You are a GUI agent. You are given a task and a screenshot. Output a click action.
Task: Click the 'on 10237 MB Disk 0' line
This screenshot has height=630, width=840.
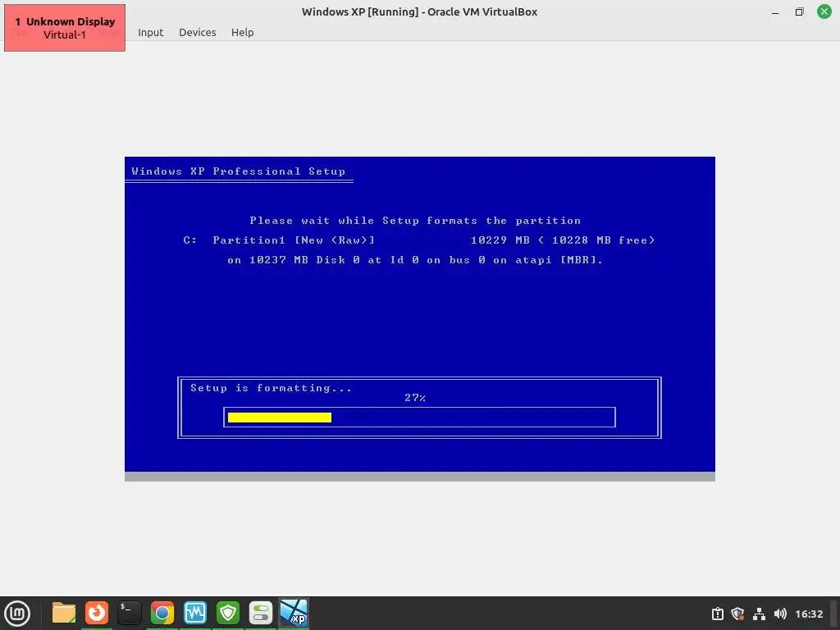tap(415, 260)
